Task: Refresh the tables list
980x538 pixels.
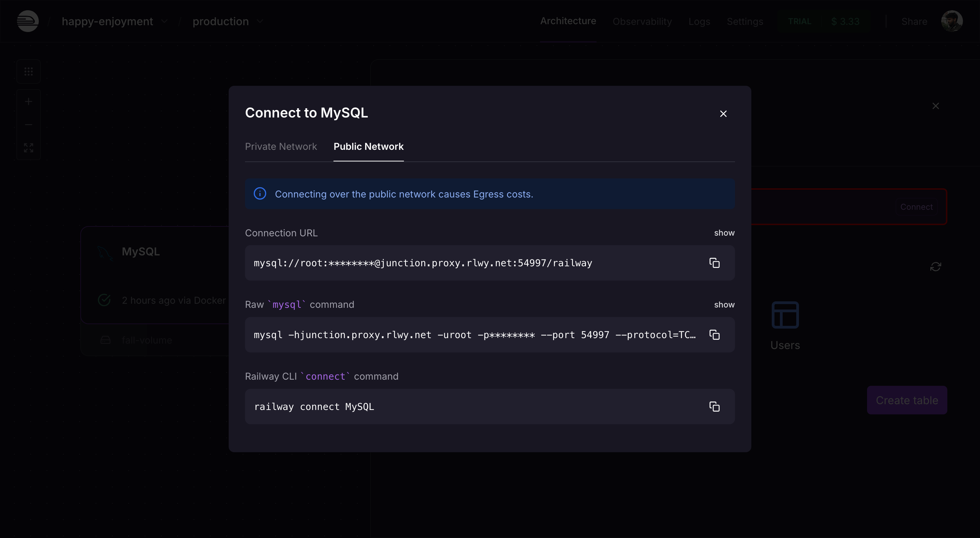Action: (935, 267)
